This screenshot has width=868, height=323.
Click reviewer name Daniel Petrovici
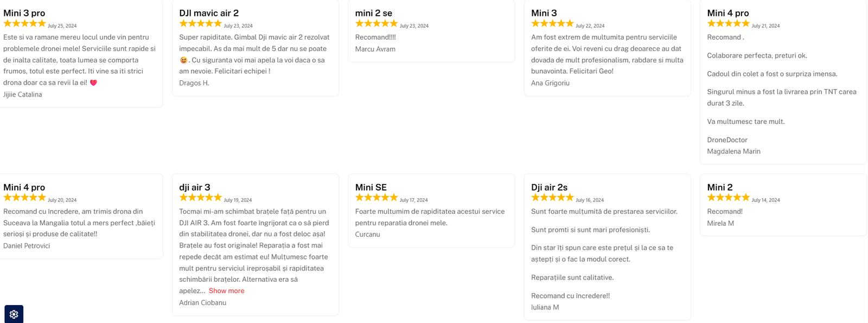coord(27,246)
